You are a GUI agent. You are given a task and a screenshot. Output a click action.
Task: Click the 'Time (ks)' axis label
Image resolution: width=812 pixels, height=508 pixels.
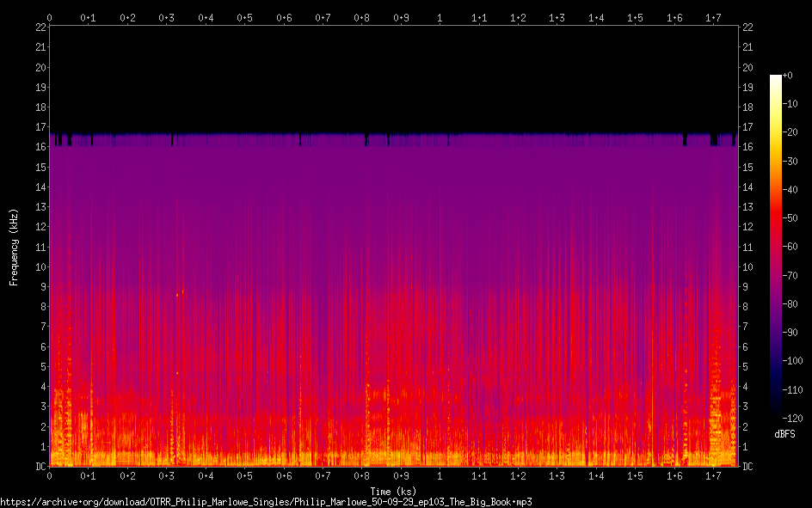coord(393,492)
